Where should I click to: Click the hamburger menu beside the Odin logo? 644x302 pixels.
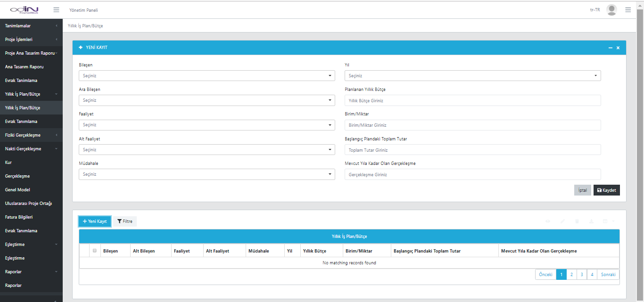pyautogui.click(x=56, y=10)
